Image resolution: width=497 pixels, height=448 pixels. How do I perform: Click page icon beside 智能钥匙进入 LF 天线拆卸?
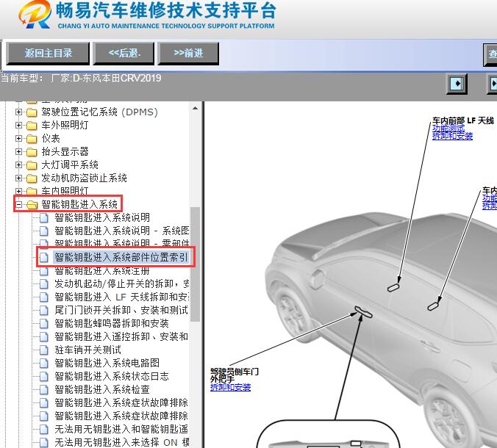click(x=43, y=297)
